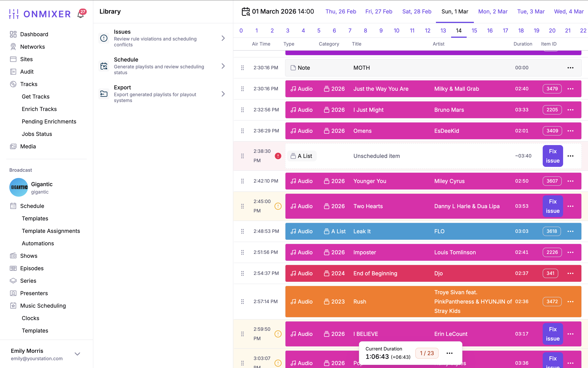Click the Export folder icon in Library

coord(104,94)
